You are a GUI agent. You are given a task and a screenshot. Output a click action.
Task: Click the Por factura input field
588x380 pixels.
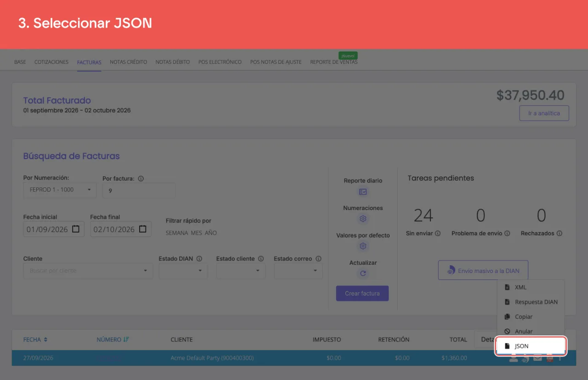(x=139, y=190)
